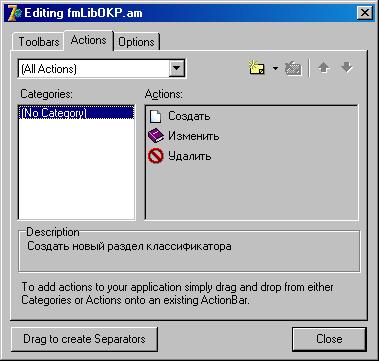
Task: Close the dialog with the title bar X
Action: [x=364, y=13]
